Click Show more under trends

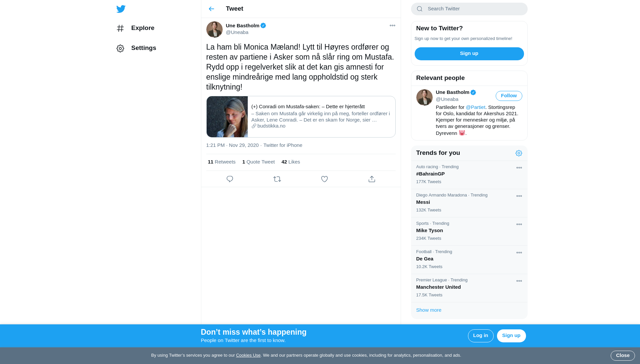tap(429, 310)
